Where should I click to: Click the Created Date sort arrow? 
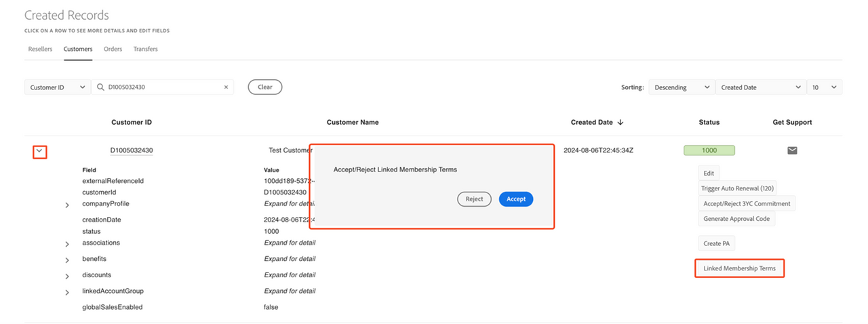[x=620, y=123]
